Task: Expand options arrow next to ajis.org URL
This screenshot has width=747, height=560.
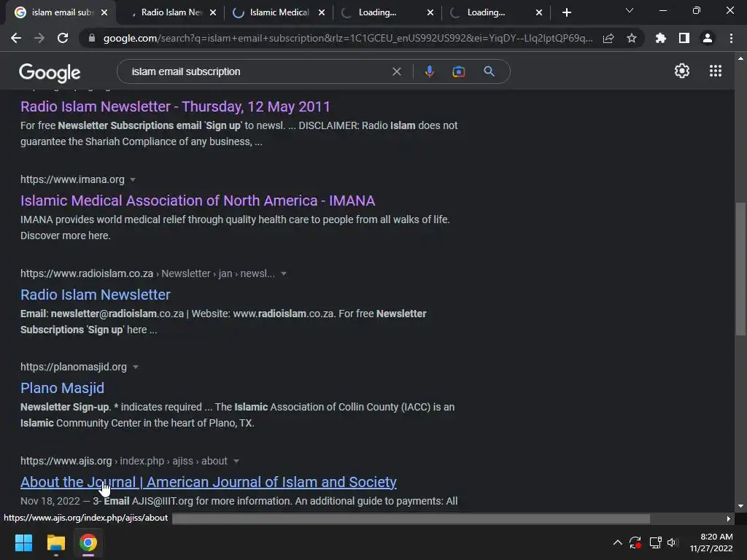Action: coord(236,462)
